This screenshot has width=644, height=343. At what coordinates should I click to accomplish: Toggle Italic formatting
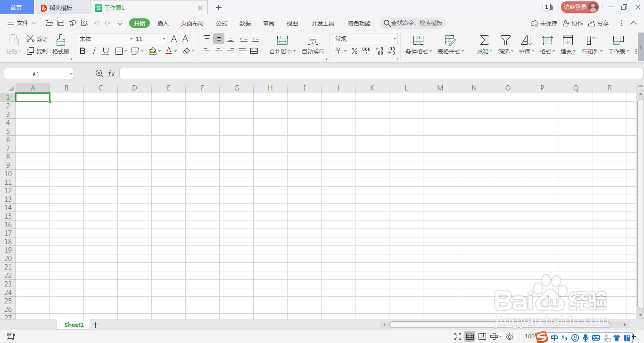click(x=94, y=51)
